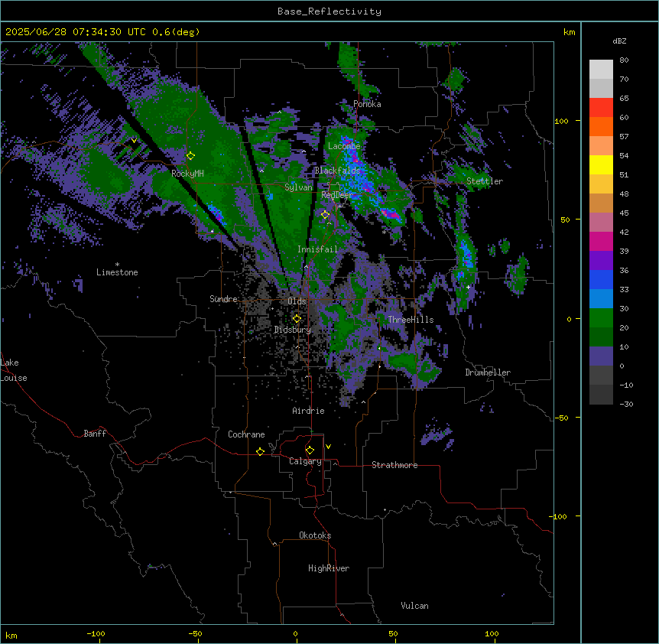The height and width of the screenshot is (644, 659).
Task: Click the yellow diamond marker below Cochrane
Action: (260, 451)
